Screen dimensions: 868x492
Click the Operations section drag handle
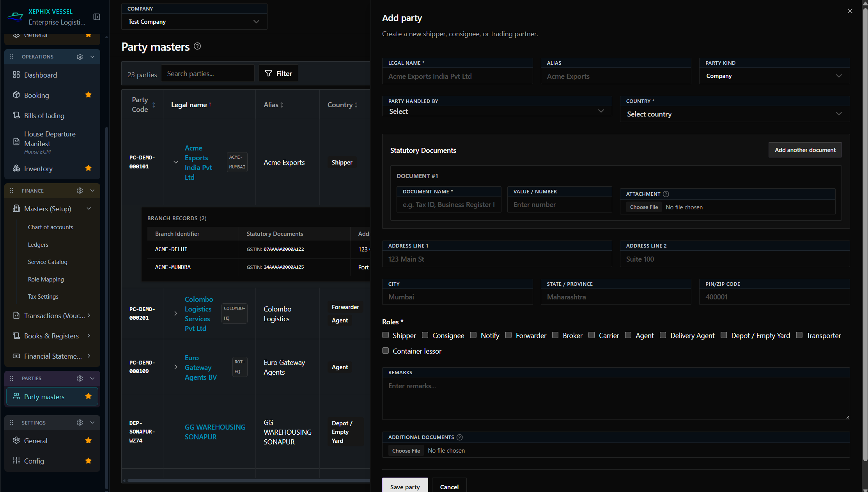point(12,57)
